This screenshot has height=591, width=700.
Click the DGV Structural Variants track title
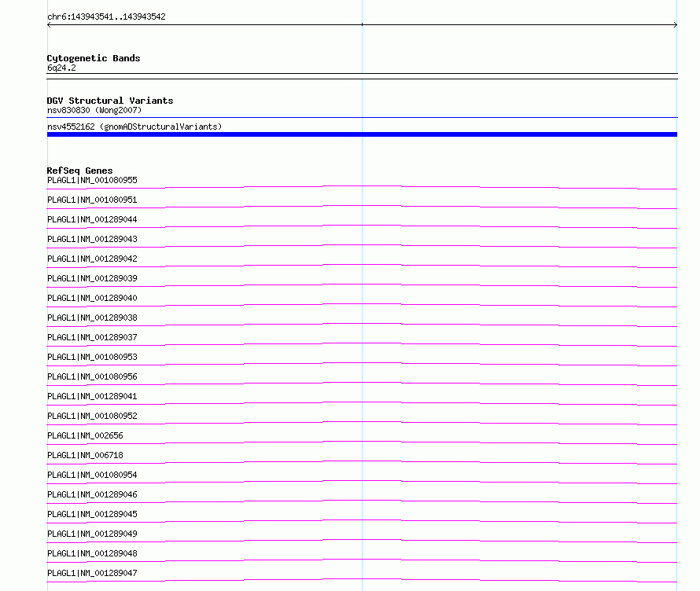(x=110, y=101)
